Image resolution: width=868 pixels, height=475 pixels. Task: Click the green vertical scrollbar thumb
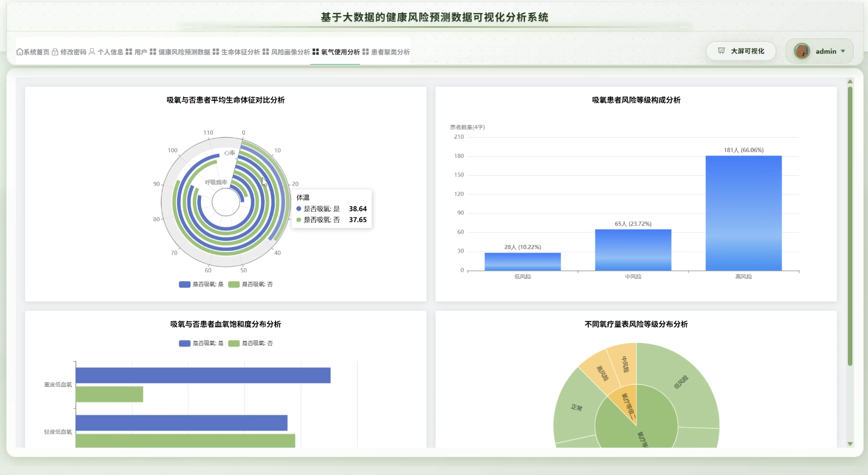coord(850,226)
